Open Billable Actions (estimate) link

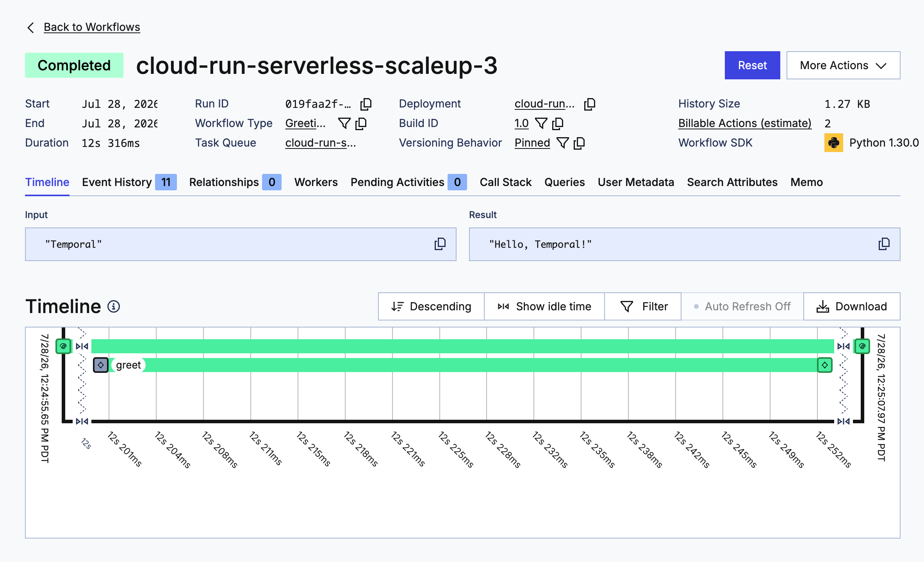coord(745,123)
